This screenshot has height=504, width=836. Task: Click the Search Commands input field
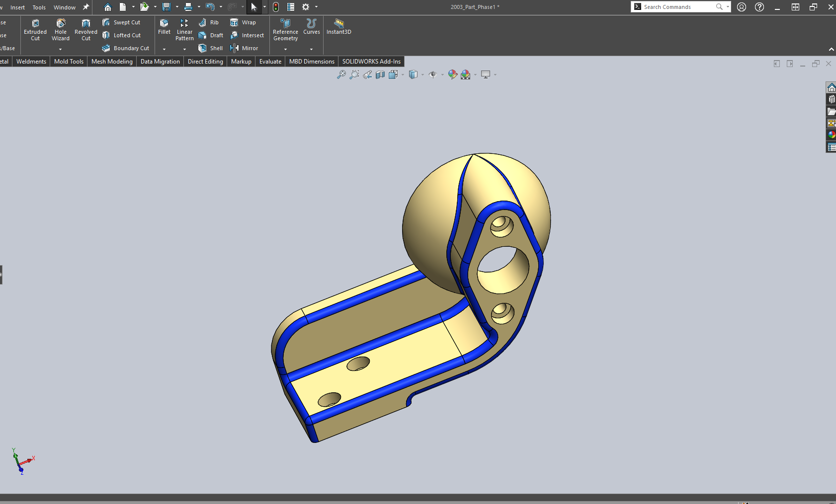(x=679, y=7)
